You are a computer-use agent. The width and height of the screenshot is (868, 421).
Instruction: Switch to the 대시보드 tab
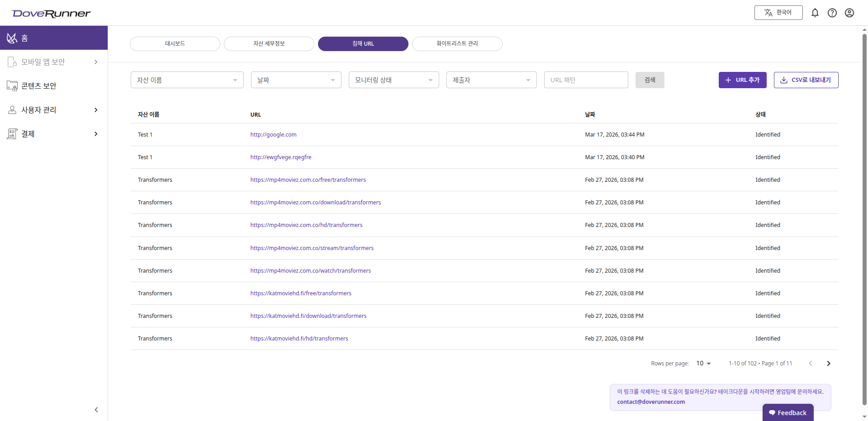point(175,44)
